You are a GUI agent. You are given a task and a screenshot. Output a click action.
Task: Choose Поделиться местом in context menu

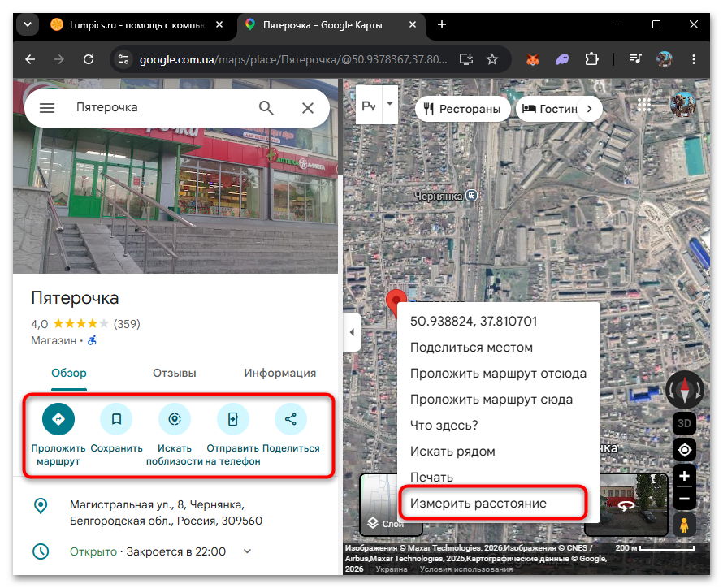coord(498,348)
